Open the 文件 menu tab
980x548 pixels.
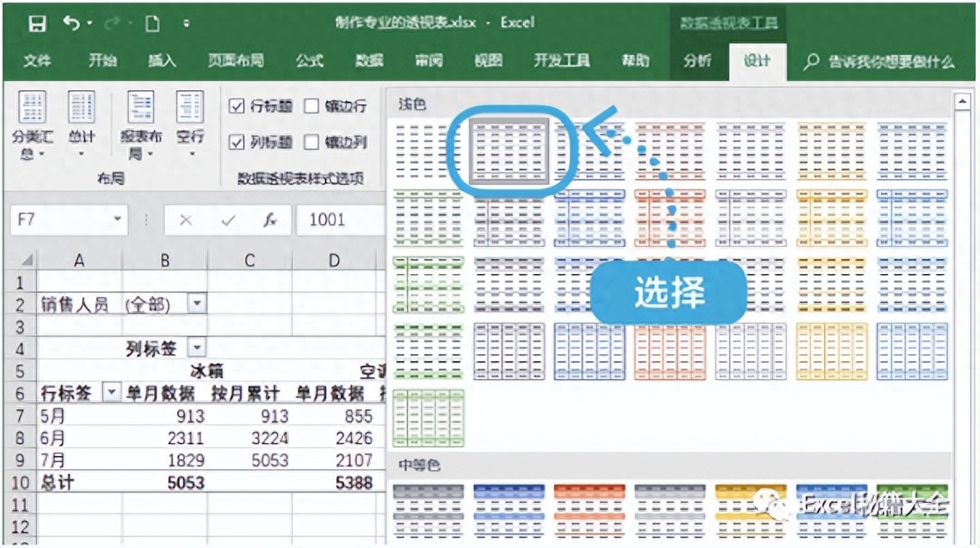coord(38,61)
